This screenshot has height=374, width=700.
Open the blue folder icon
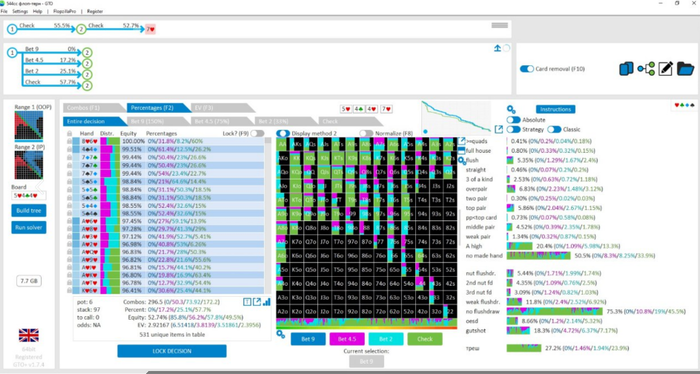(685, 69)
